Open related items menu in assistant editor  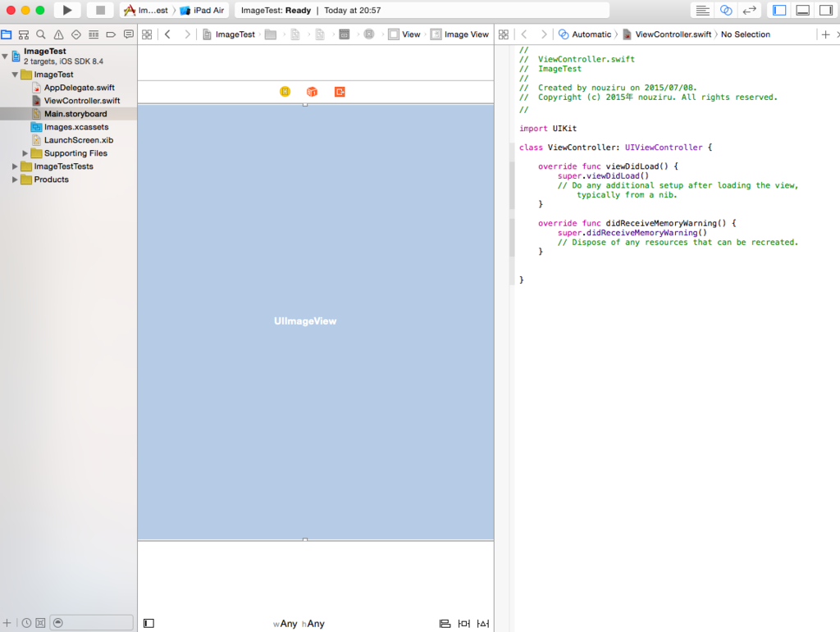tap(504, 34)
